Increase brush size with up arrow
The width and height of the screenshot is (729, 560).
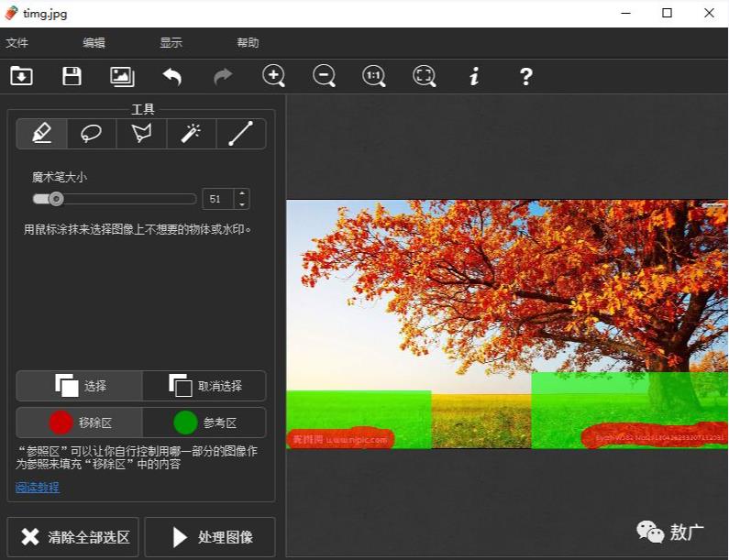tap(242, 193)
